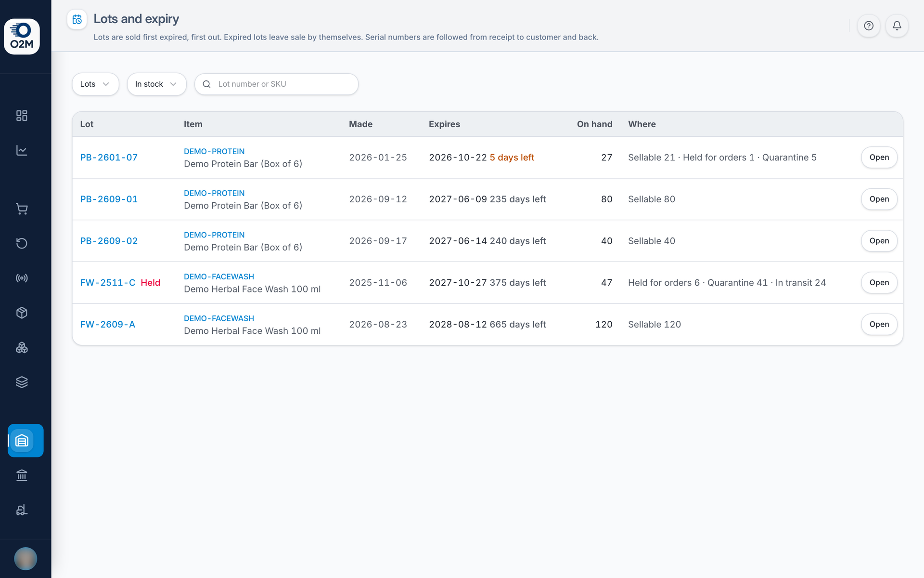Viewport: 924px width, 578px height.
Task: Select the highlighted warehouse icon in the sidebar
Action: [x=26, y=440]
